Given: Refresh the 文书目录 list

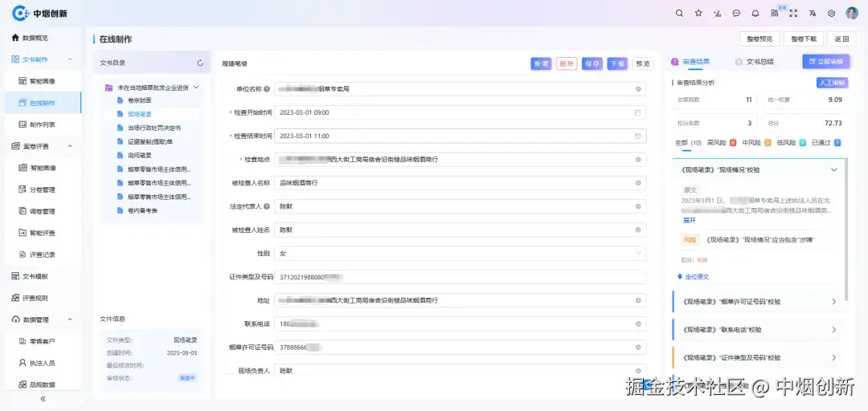Looking at the screenshot, I should click(200, 63).
